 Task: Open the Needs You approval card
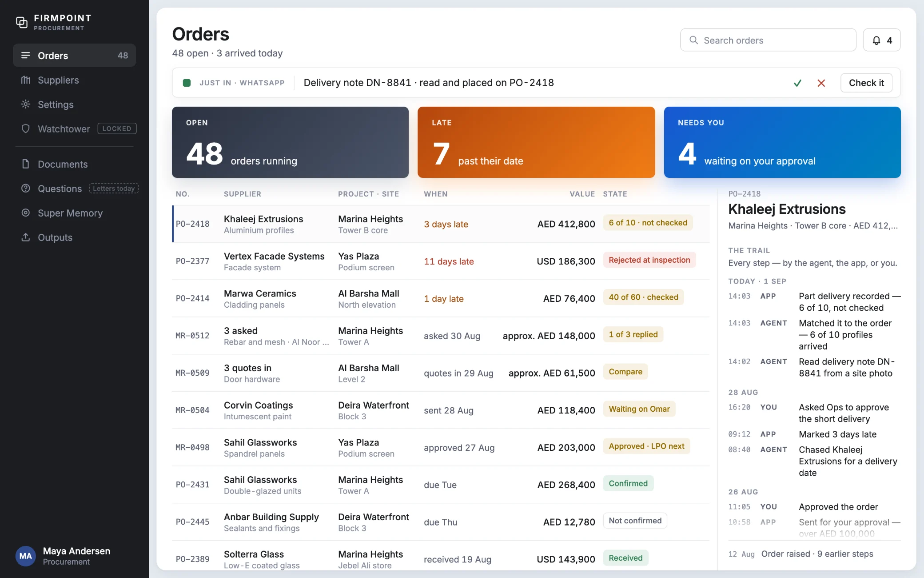click(782, 142)
